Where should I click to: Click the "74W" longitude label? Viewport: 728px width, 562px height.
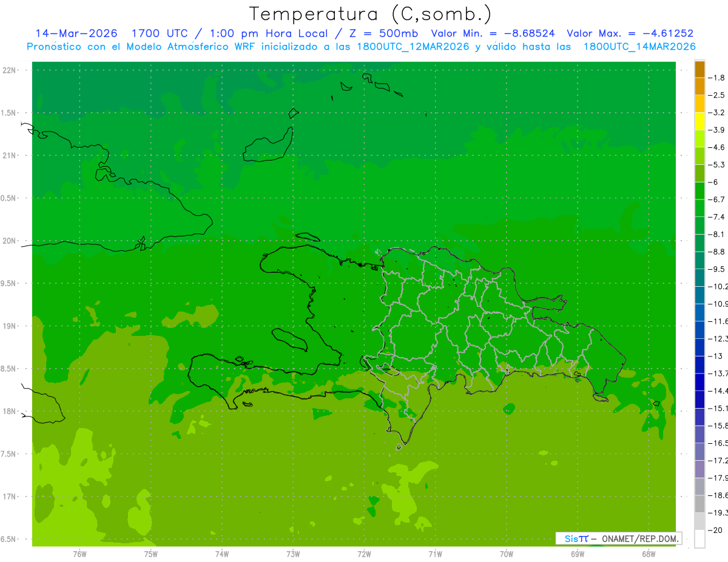(221, 554)
